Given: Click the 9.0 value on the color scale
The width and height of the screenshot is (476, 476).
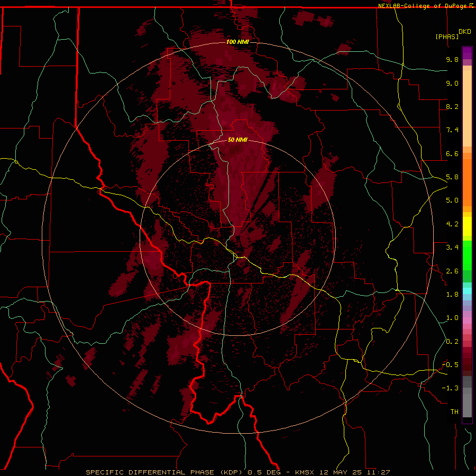Looking at the screenshot, I should point(452,83).
